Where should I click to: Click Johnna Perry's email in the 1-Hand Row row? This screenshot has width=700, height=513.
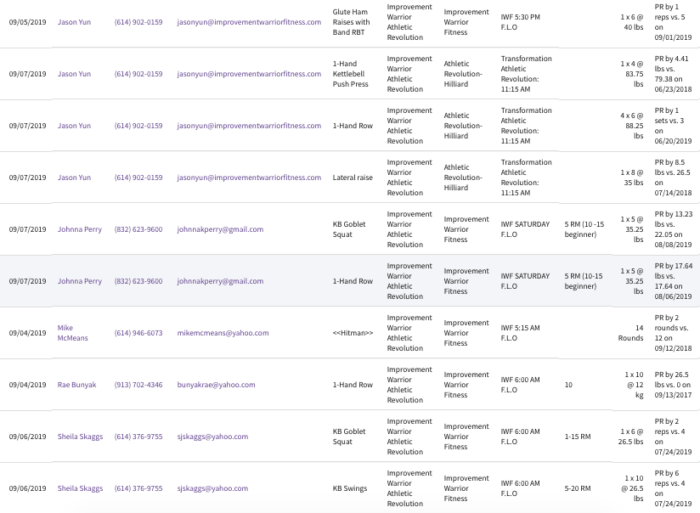point(220,281)
